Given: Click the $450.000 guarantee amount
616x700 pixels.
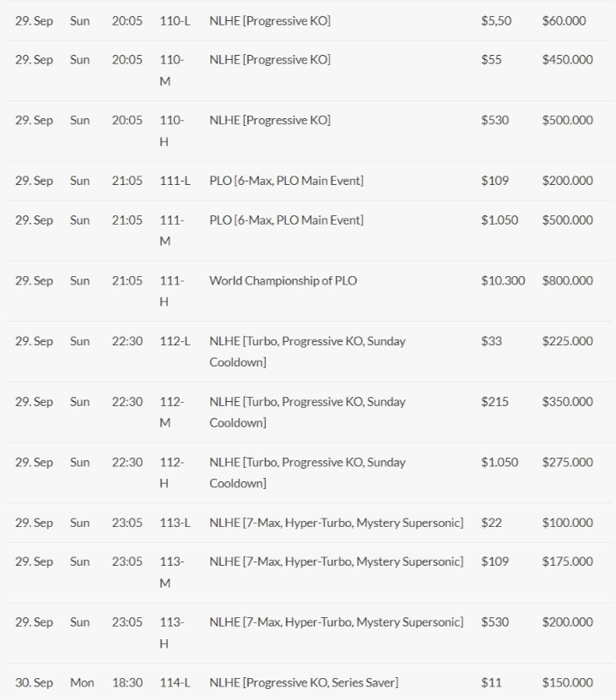Looking at the screenshot, I should click(567, 60).
